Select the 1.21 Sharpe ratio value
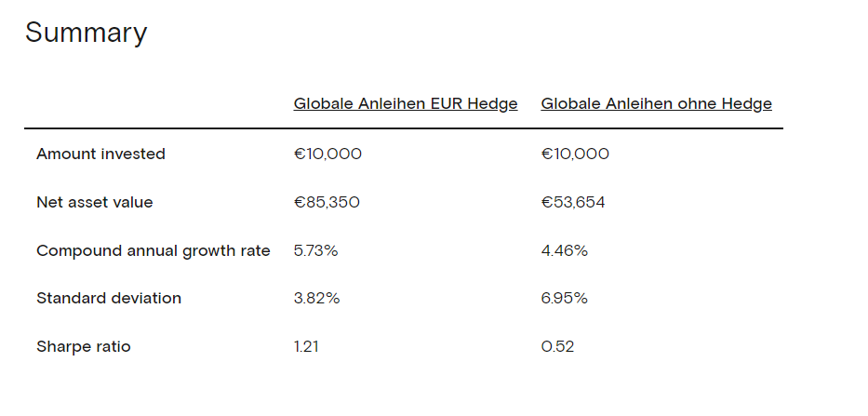The width and height of the screenshot is (868, 416). (x=306, y=347)
